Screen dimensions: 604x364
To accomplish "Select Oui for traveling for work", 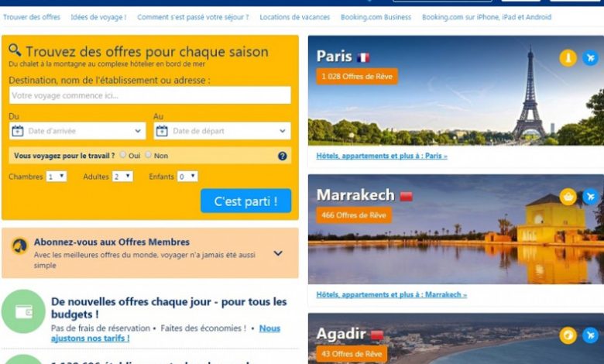I will 122,155.
